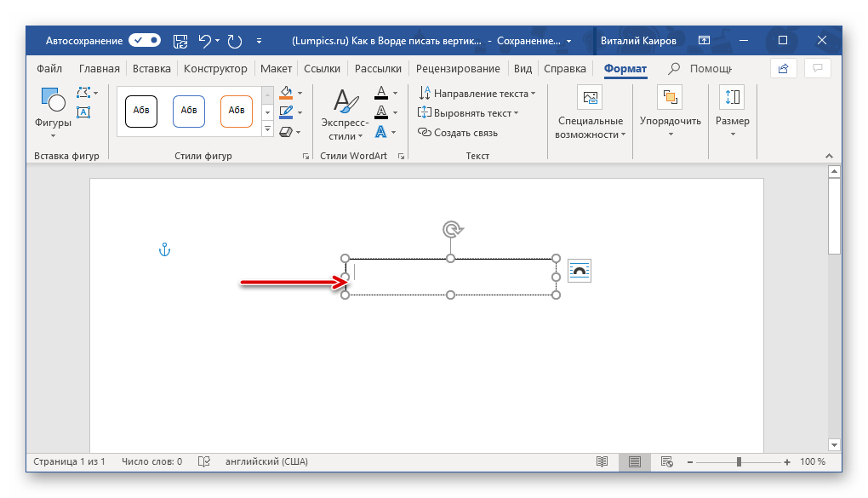
Task: Switch to the Вставка tab
Action: pos(151,69)
